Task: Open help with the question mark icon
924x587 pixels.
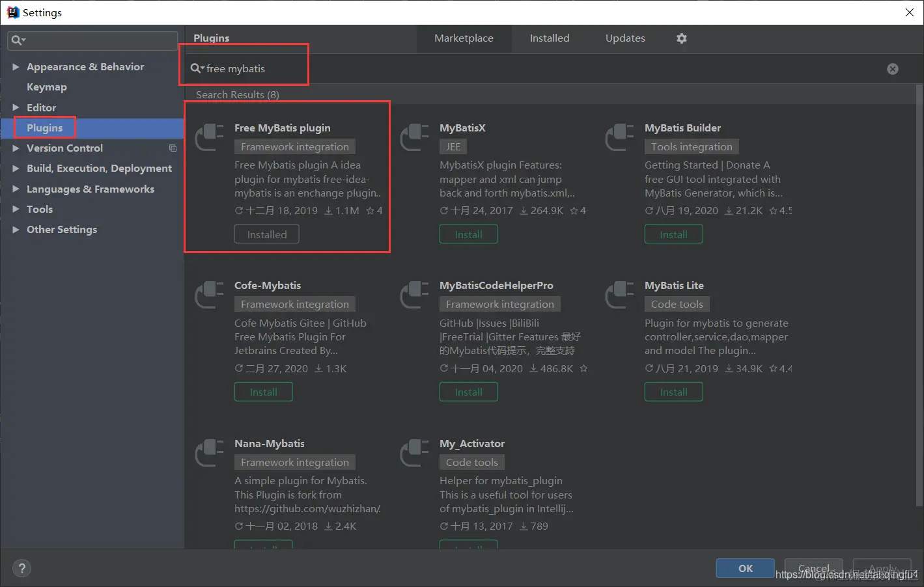Action: [21, 568]
